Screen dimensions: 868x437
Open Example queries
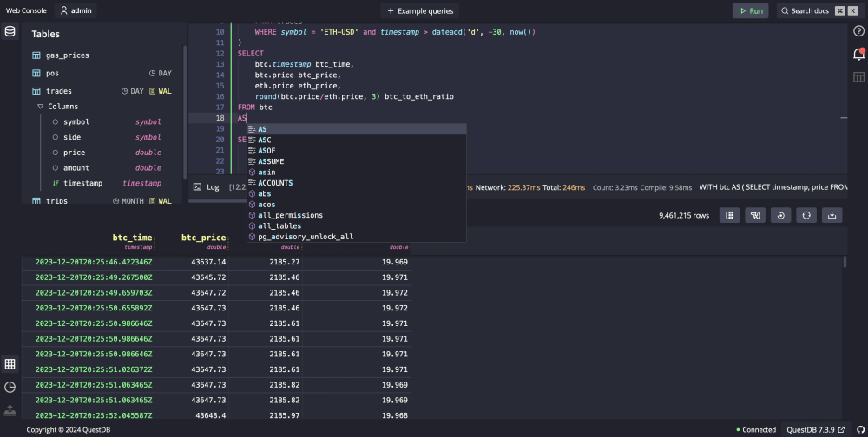(419, 10)
